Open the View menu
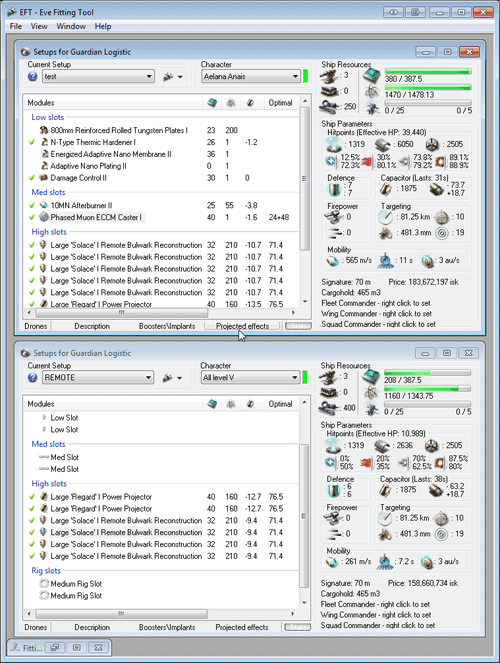Image resolution: width=500 pixels, height=663 pixels. click(39, 26)
